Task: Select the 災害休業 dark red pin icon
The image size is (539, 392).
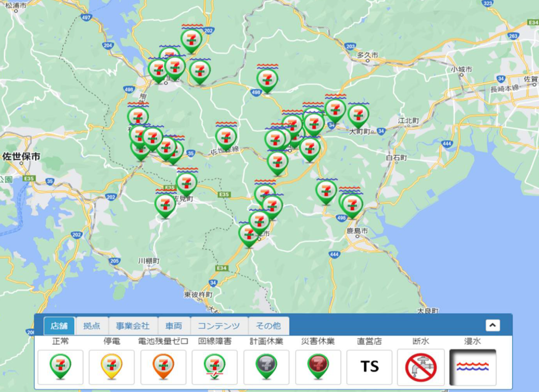Action: click(x=318, y=367)
